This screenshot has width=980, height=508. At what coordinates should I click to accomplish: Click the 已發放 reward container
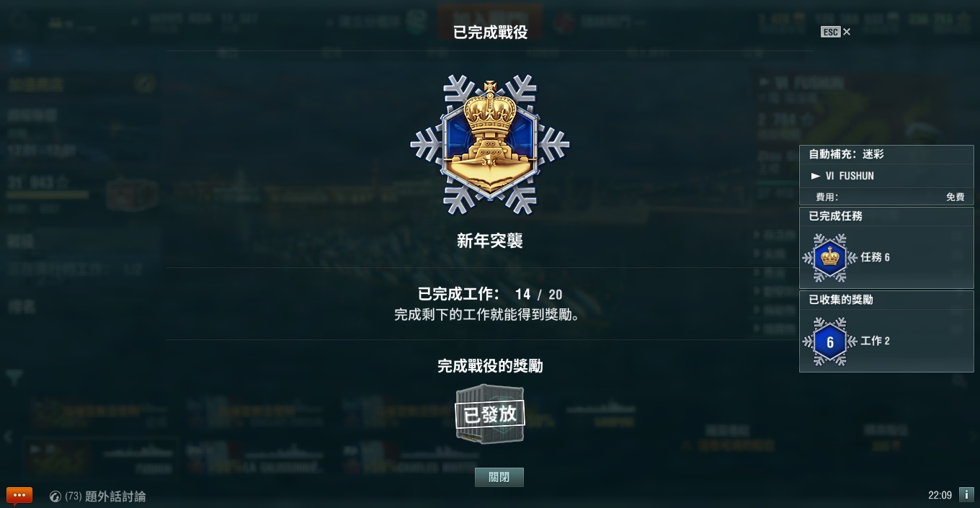click(x=490, y=414)
